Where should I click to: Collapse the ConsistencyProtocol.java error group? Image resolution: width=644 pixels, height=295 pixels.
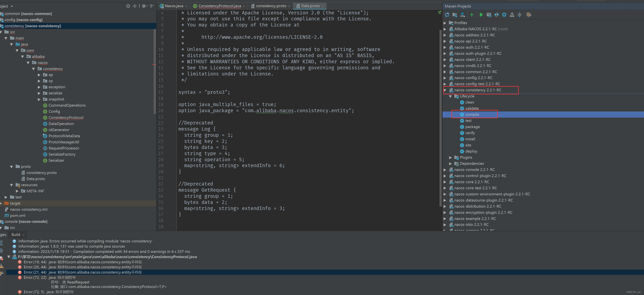pyautogui.click(x=9, y=257)
